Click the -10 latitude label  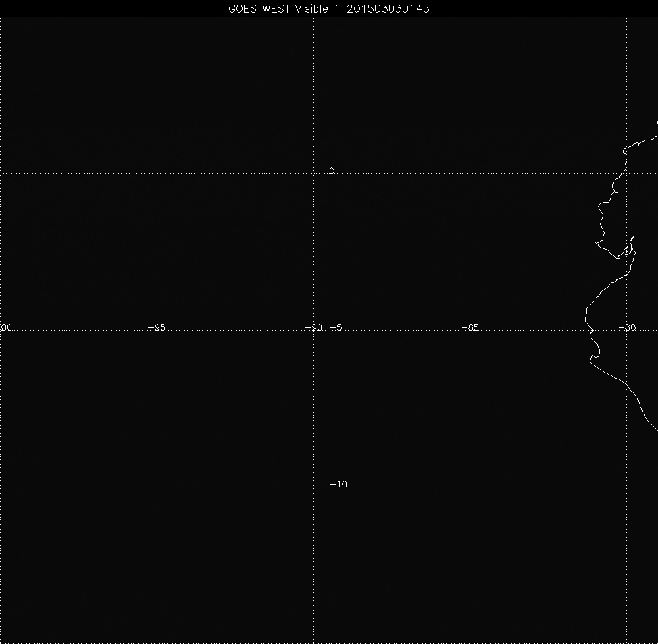click(x=338, y=485)
